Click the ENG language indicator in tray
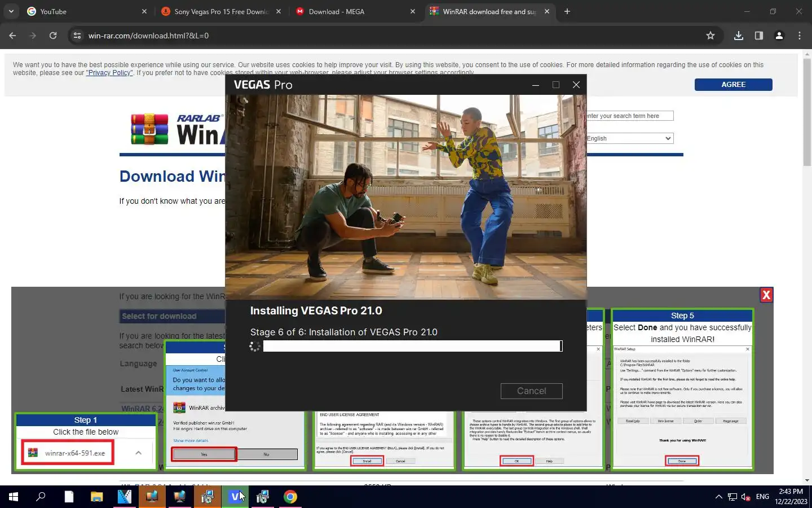Screen dimensions: 812x508 click(x=762, y=497)
